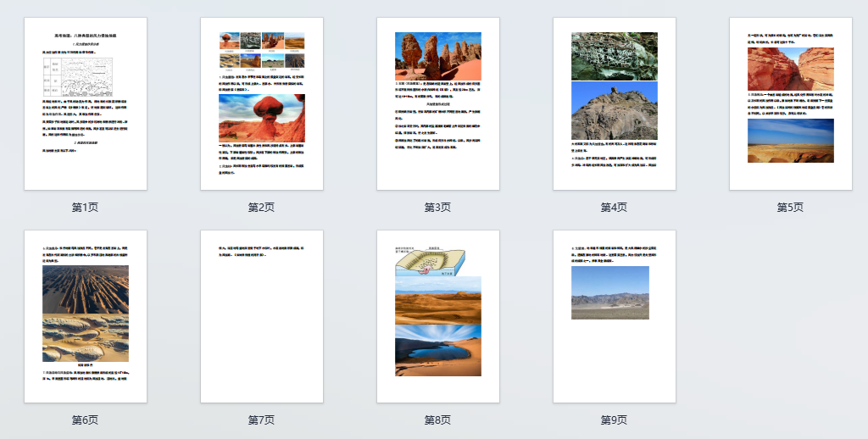The height and width of the screenshot is (439, 868).
Task: Click the '第1页' label
Action: pos(85,208)
